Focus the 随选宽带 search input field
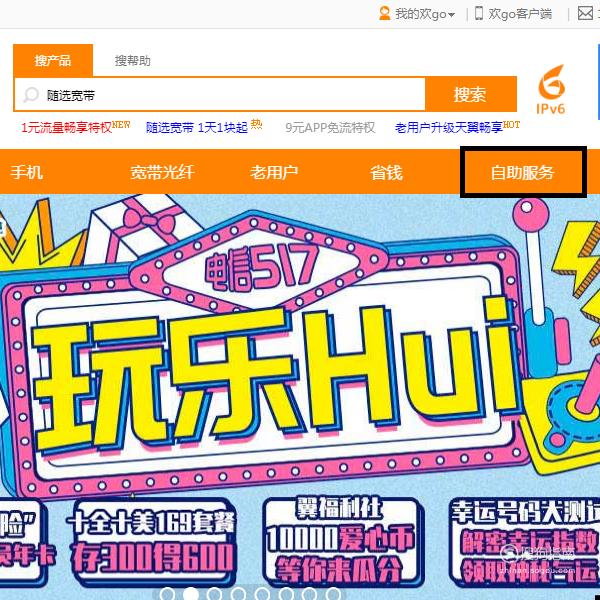Viewport: 600px width, 600px height. tap(220, 95)
